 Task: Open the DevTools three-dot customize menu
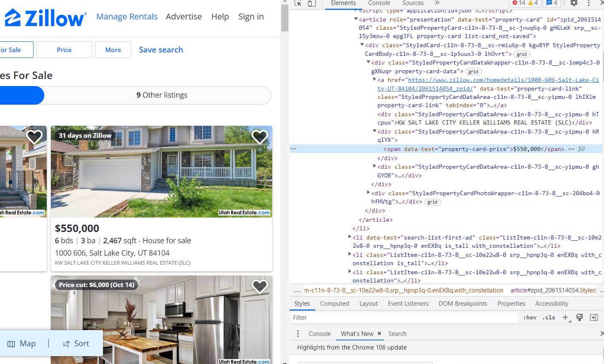click(x=589, y=3)
